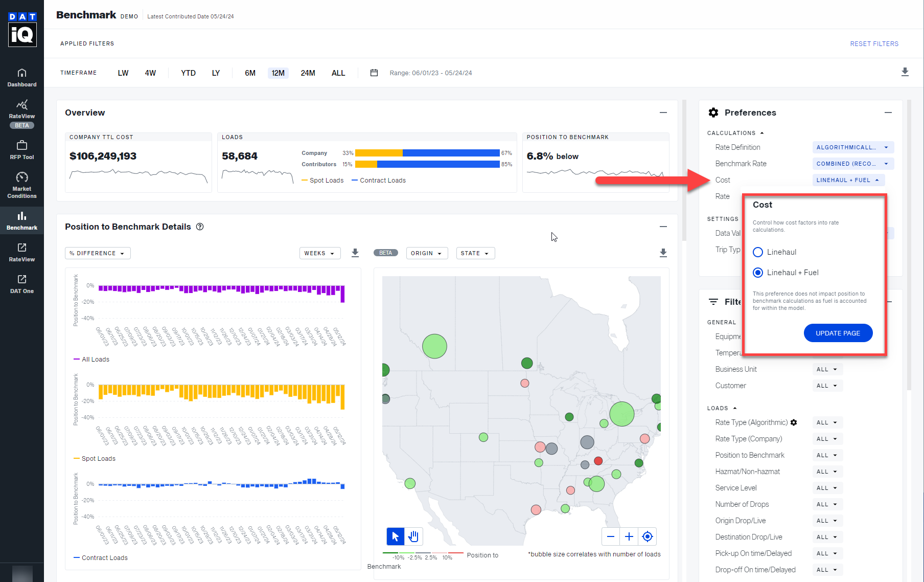Download the page via the top-right download icon

pos(905,72)
